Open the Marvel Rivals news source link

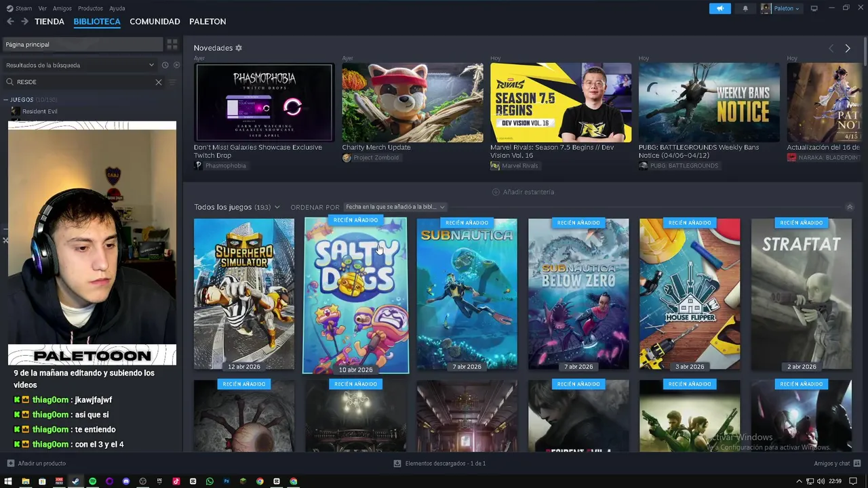[515, 165]
